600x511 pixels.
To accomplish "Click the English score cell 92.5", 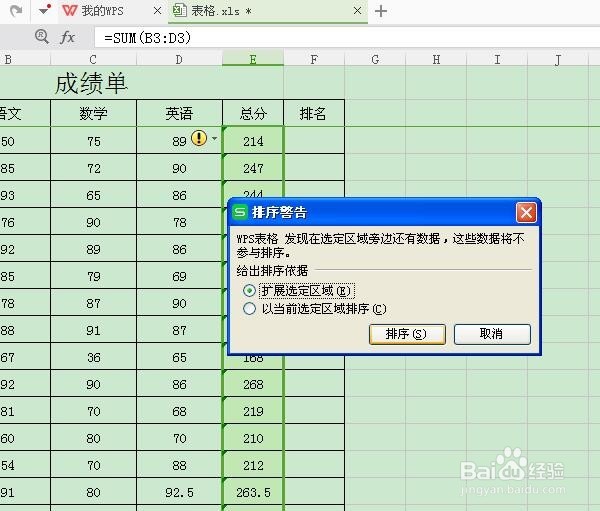I will (179, 492).
